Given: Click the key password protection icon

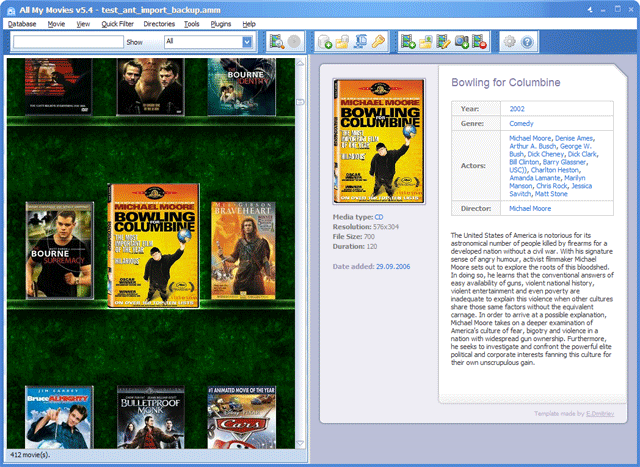Looking at the screenshot, I should [x=378, y=42].
